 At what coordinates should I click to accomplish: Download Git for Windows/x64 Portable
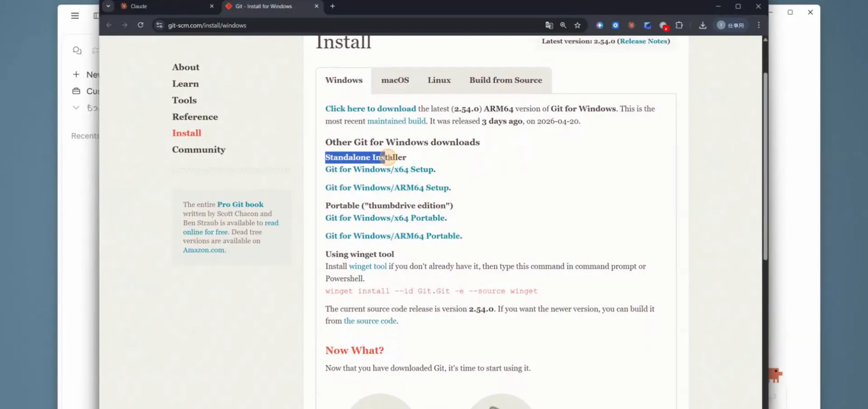click(385, 218)
